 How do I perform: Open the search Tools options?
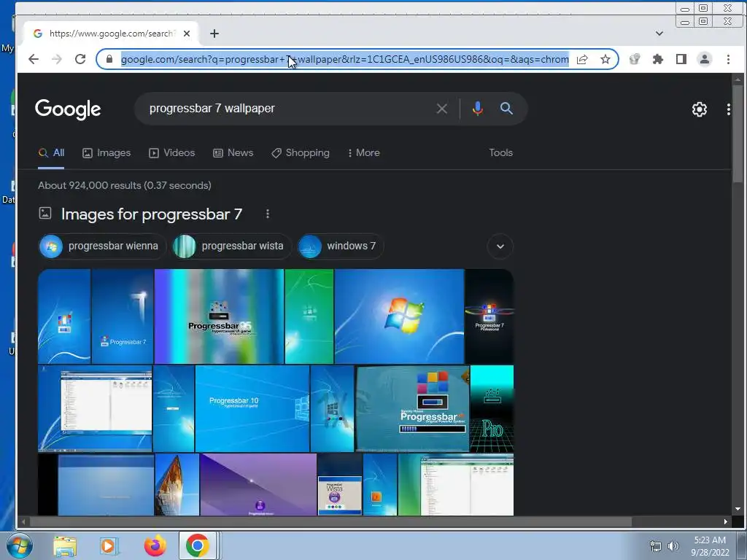click(x=500, y=153)
